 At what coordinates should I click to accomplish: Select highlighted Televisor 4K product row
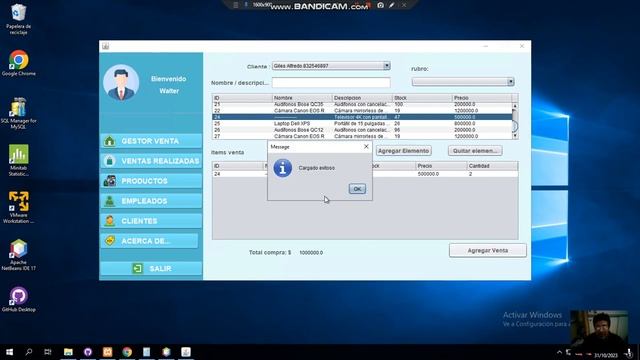click(x=362, y=117)
